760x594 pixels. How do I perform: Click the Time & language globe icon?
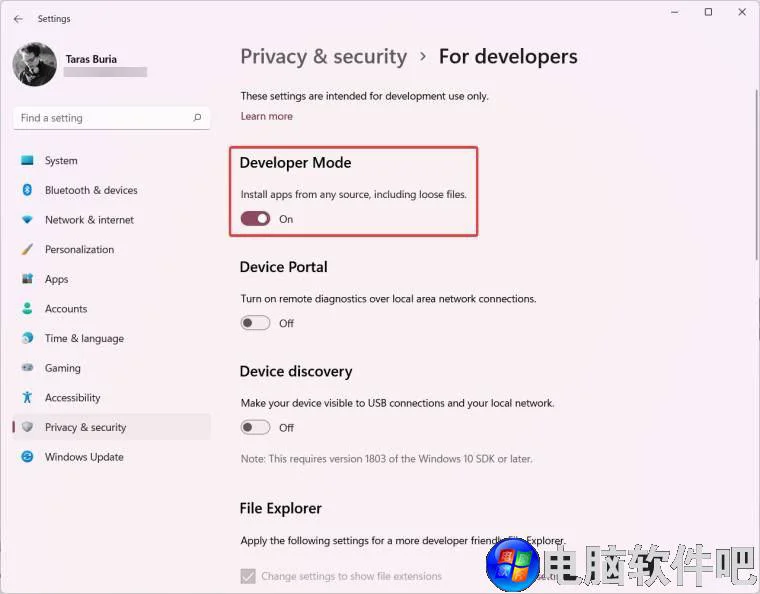27,338
